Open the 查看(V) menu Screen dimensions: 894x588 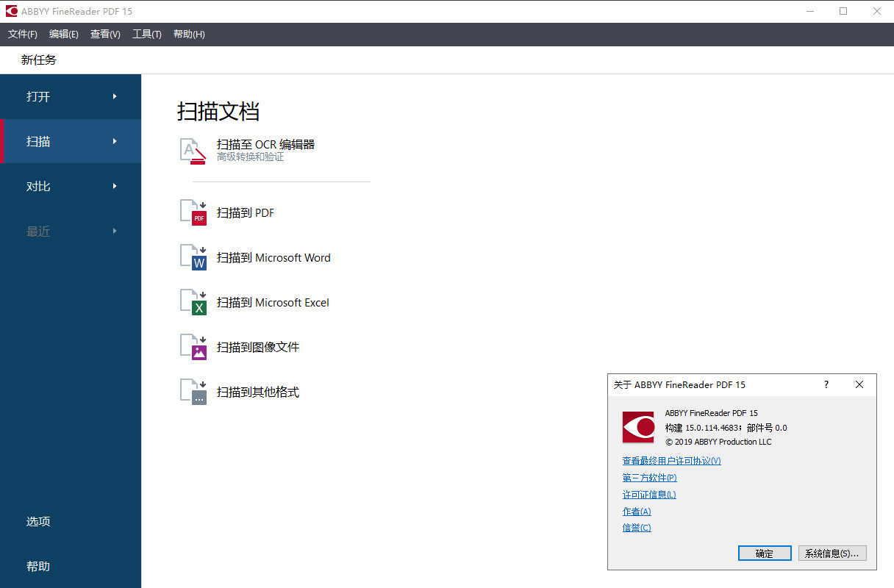(105, 35)
